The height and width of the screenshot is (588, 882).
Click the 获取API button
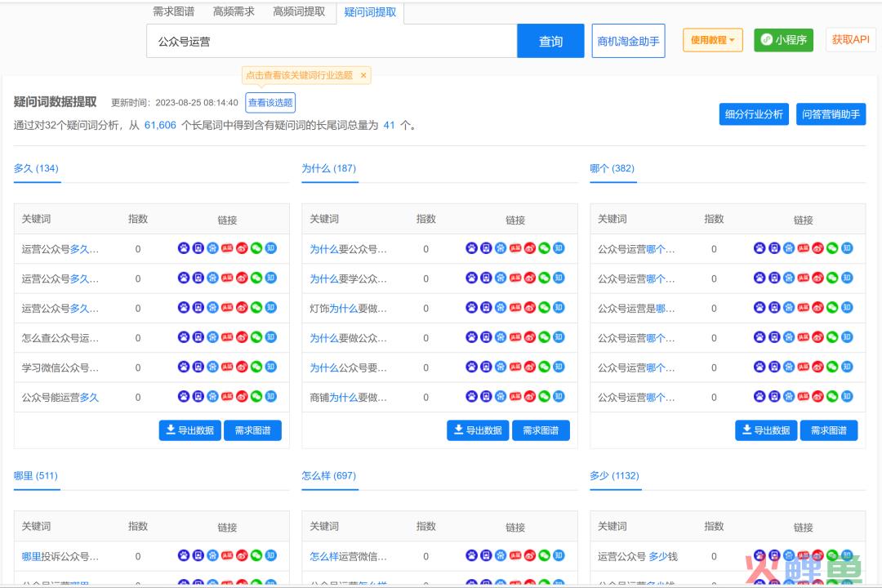coord(850,40)
